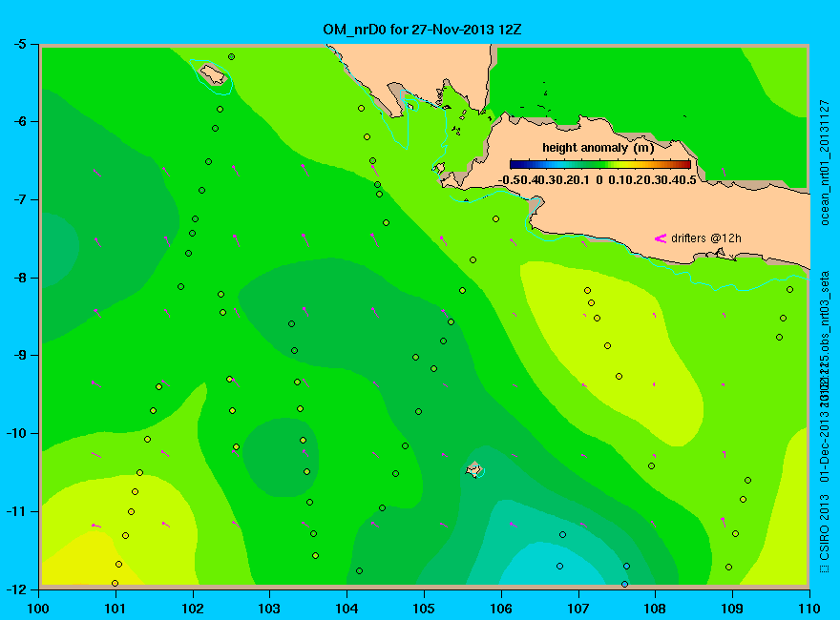Click the x-axis label 110
The width and height of the screenshot is (840, 620).
(x=808, y=609)
